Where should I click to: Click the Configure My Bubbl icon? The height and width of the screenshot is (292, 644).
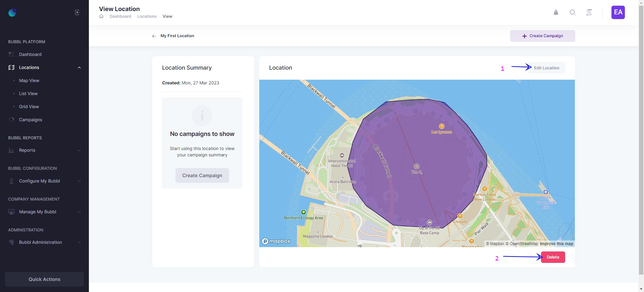[11, 181]
